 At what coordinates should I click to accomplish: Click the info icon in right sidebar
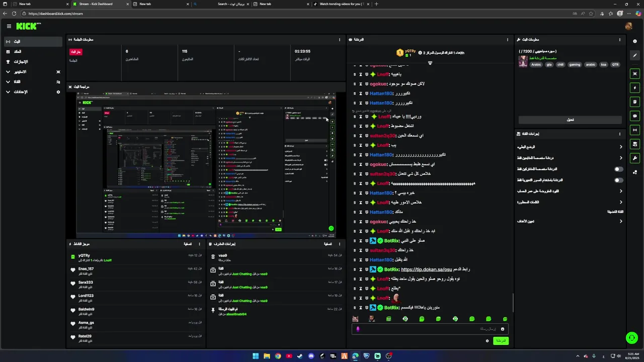(635, 41)
